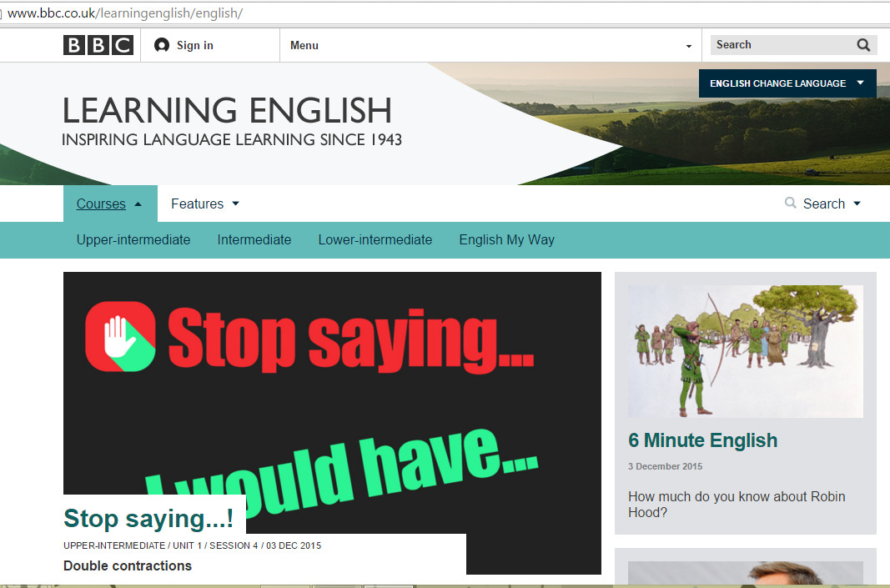
Task: Click the magnifier icon in BBC search box
Action: pos(863,45)
